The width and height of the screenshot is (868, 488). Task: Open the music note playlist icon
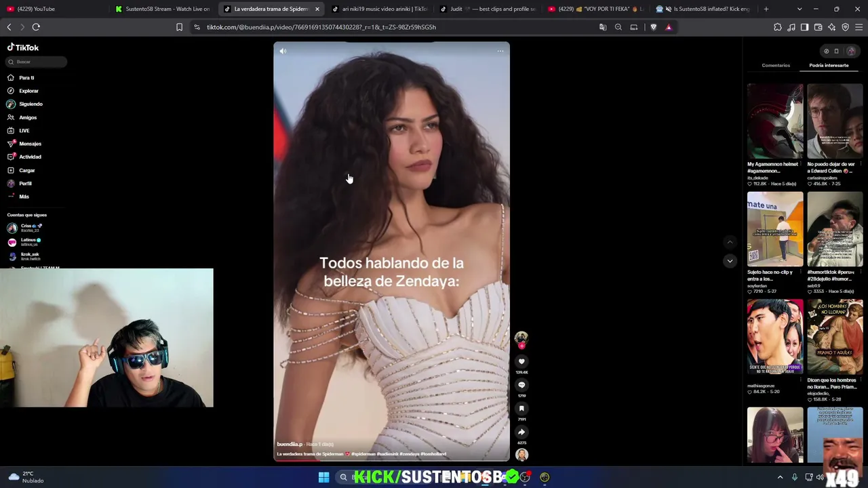tap(791, 27)
